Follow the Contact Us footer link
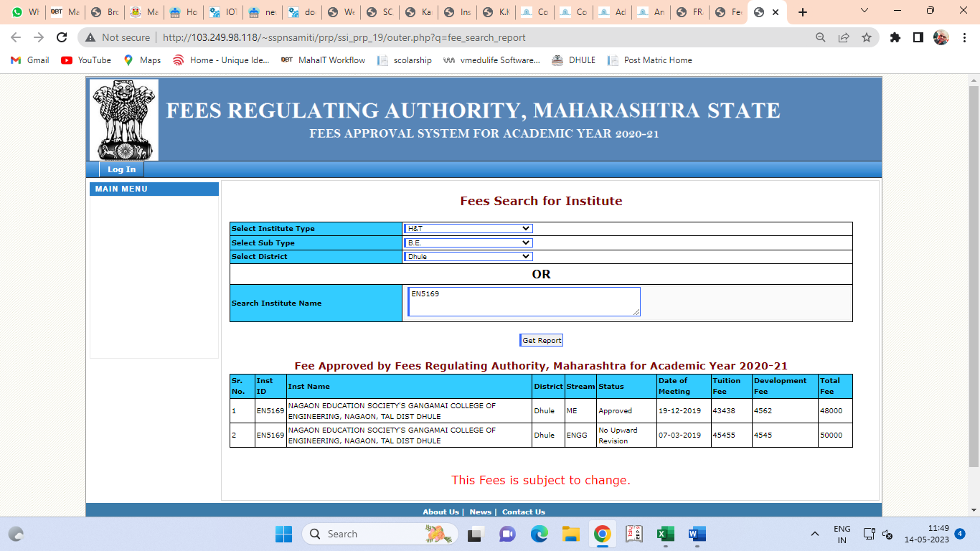This screenshot has width=980, height=551. [x=523, y=512]
